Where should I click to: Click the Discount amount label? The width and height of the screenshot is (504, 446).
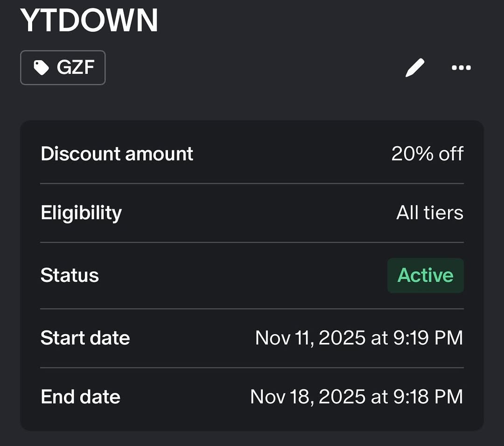[x=117, y=154]
